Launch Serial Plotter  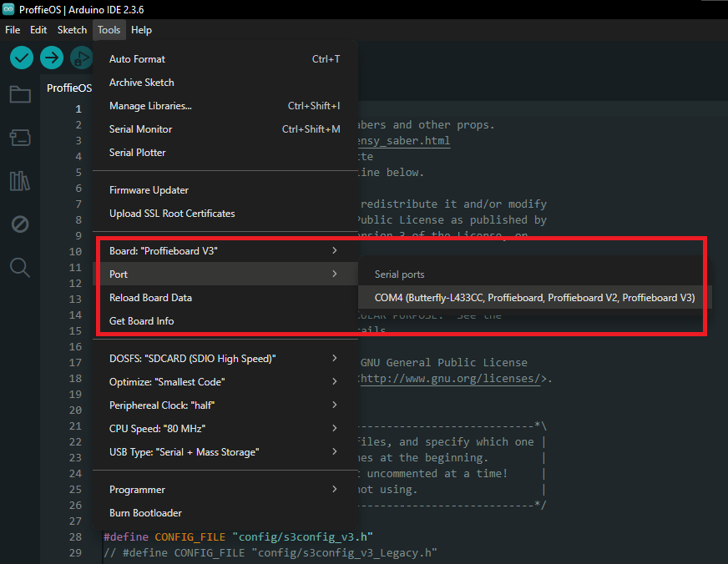pos(225,152)
